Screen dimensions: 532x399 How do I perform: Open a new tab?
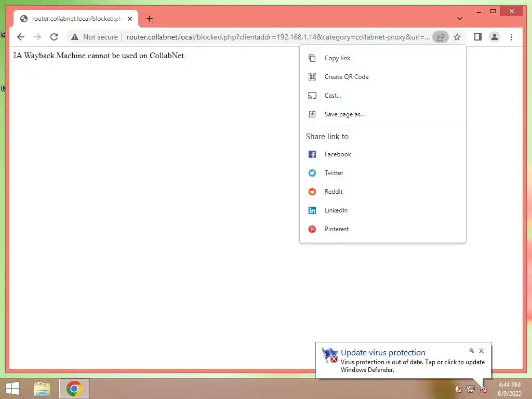[150, 19]
